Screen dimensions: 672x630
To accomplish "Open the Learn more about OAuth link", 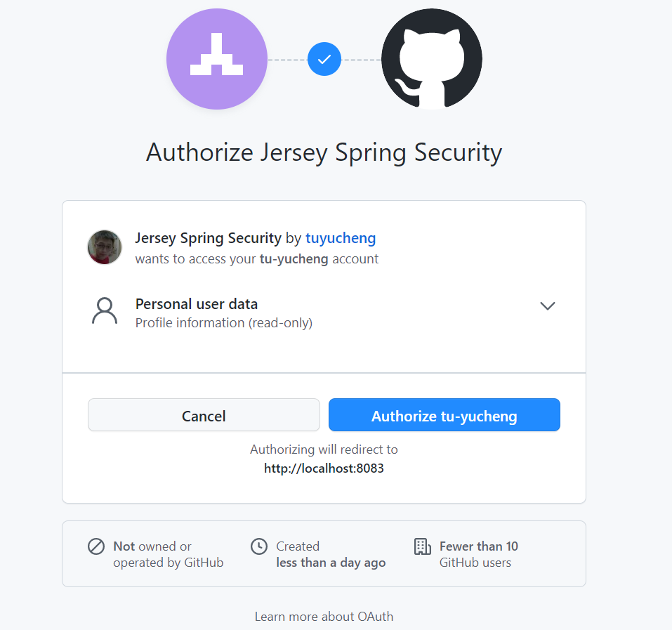I will (x=324, y=617).
